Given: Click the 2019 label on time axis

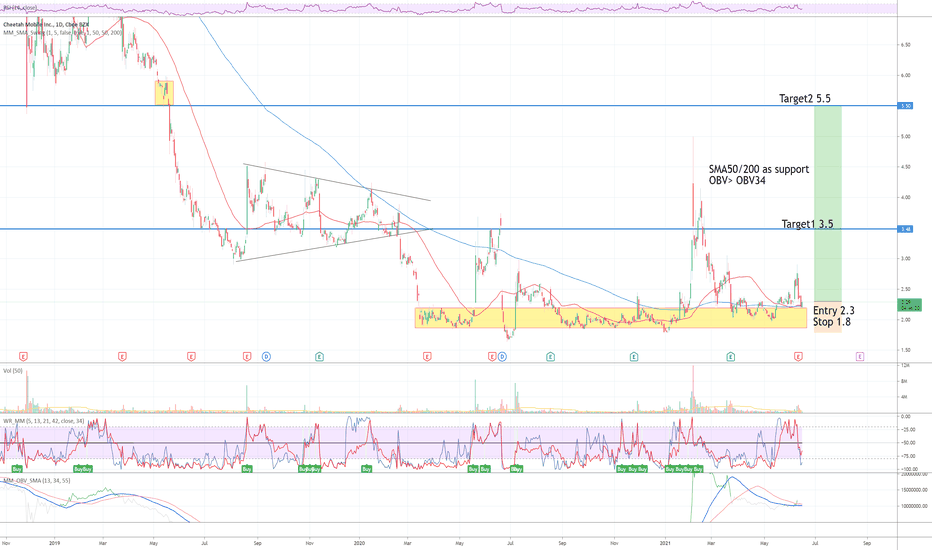Looking at the screenshot, I should (x=55, y=543).
